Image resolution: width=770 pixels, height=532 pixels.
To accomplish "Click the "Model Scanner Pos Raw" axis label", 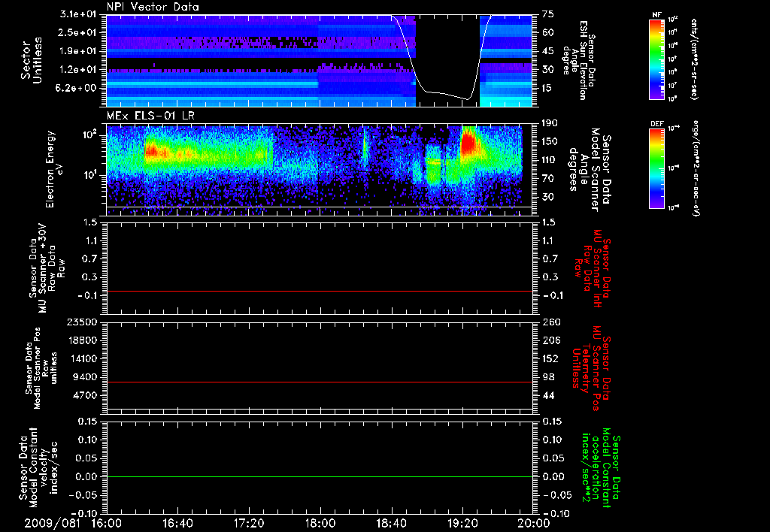I will (41, 368).
